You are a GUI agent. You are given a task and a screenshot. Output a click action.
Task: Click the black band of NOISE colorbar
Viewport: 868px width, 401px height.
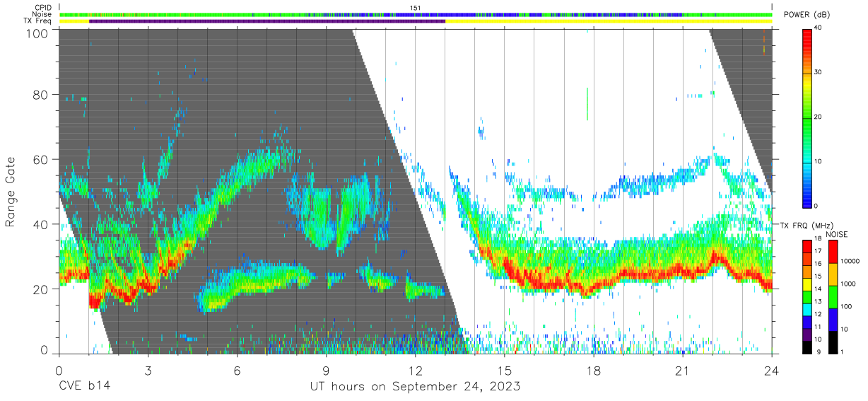(833, 342)
